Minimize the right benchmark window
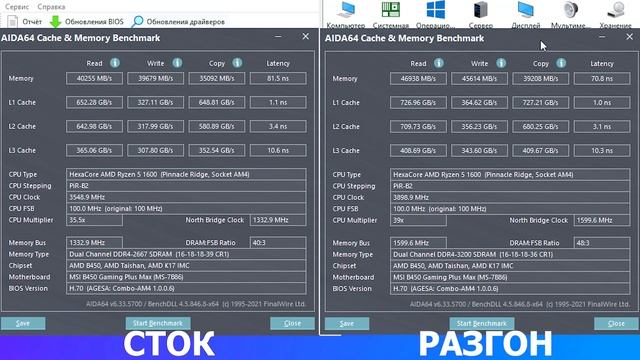 click(602, 37)
